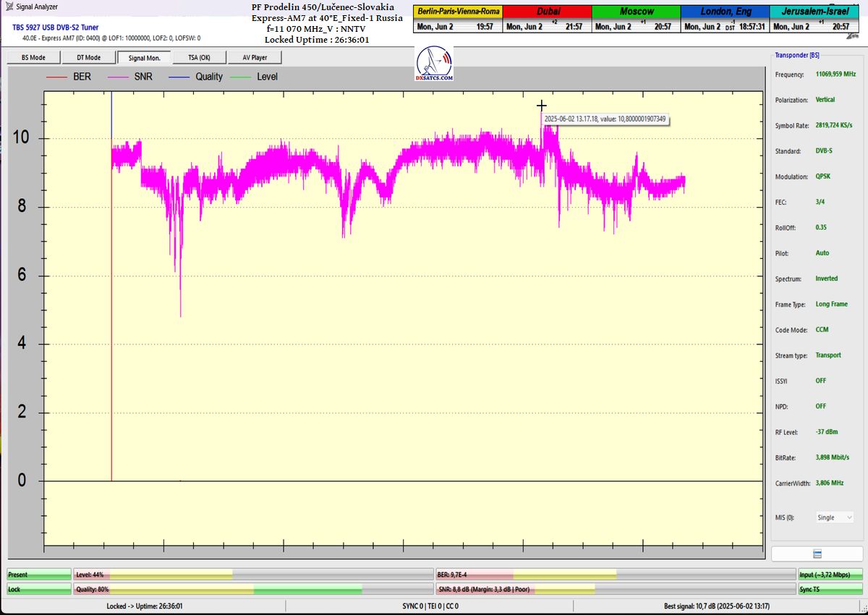Click the list icon button under MIS
Viewport: 868px width, 615px height.
pyautogui.click(x=817, y=553)
